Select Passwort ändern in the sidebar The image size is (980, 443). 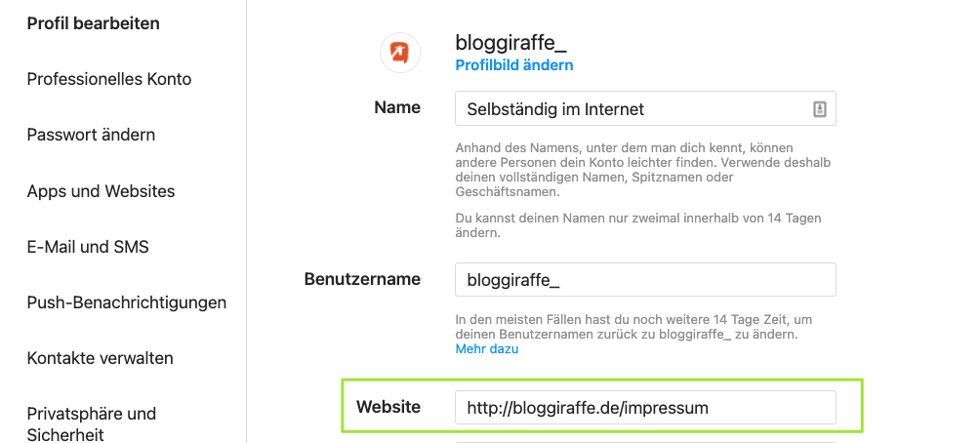pyautogui.click(x=91, y=135)
